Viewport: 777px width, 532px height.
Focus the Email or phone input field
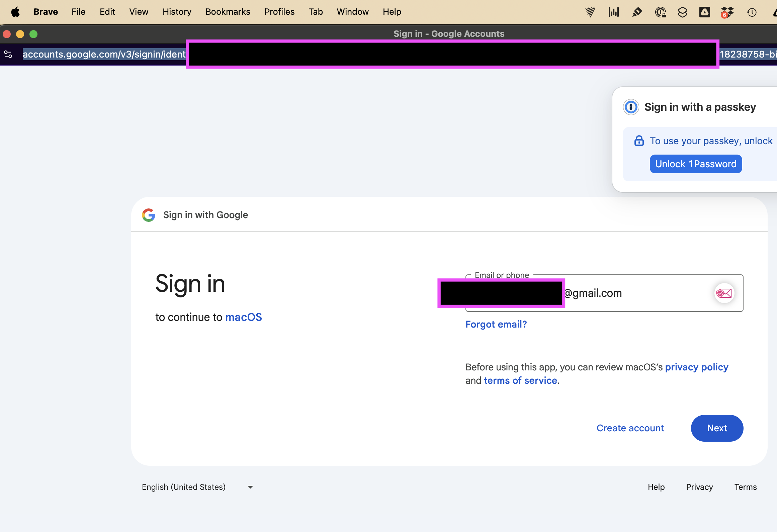[604, 293]
